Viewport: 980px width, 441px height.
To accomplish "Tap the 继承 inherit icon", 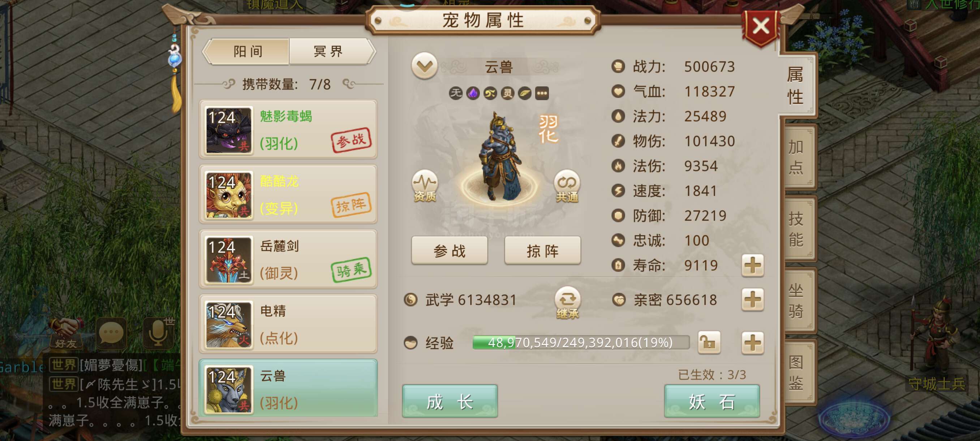I will [x=567, y=303].
